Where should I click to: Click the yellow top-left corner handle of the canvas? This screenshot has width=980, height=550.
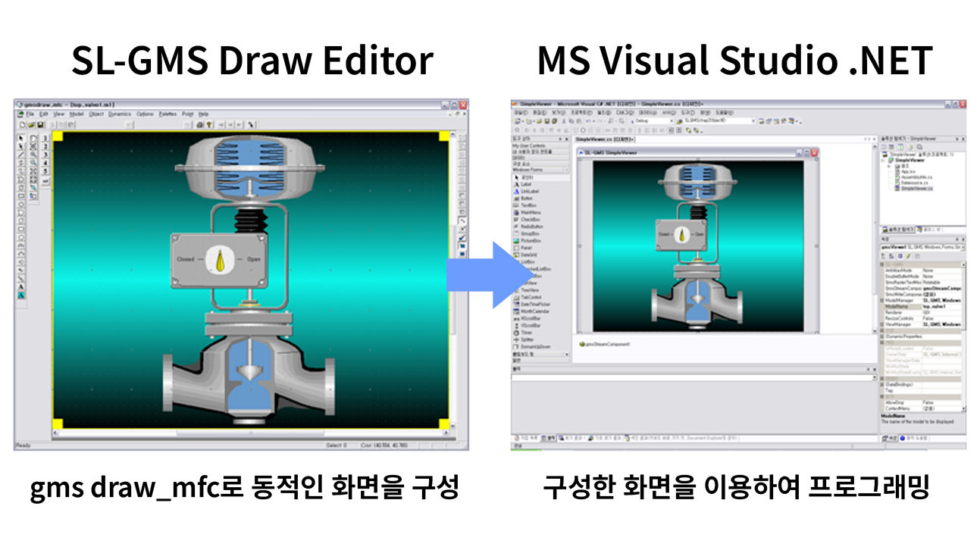58,137
